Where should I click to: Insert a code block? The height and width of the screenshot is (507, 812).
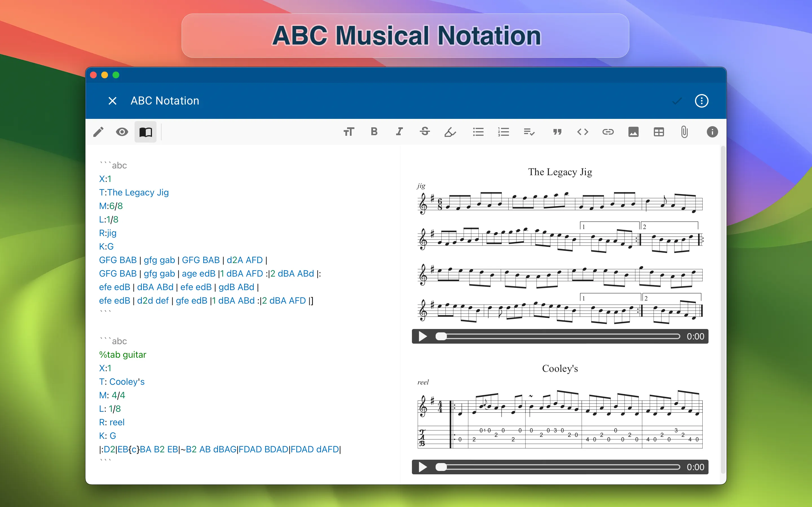pyautogui.click(x=583, y=132)
